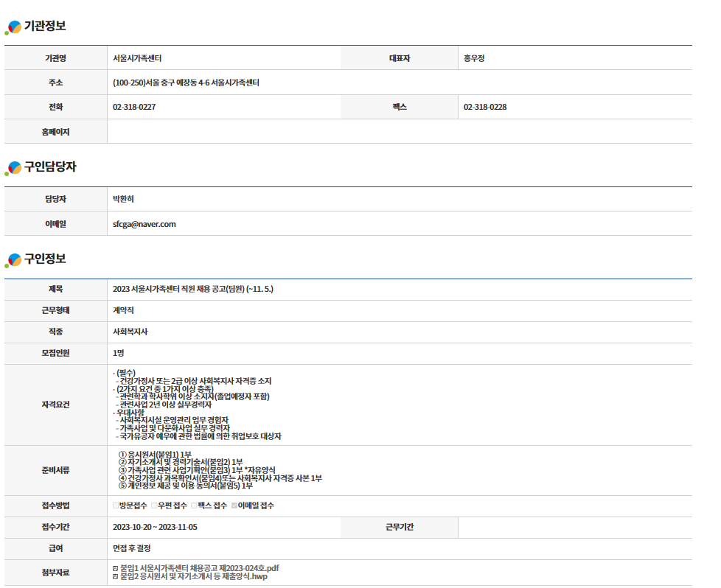Screen dimensions: 721x588
Task: Click the empty 홈페이지 value cell
Action: (399, 132)
